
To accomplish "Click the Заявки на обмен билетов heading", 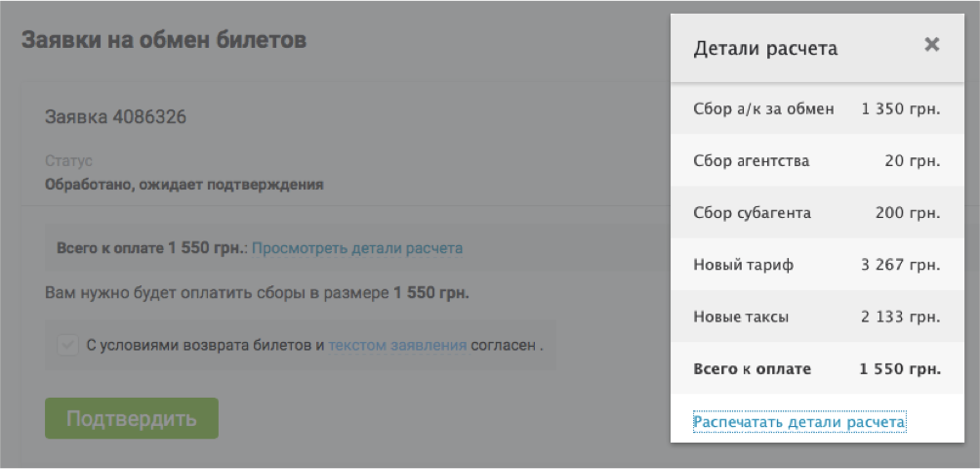I will 164,40.
